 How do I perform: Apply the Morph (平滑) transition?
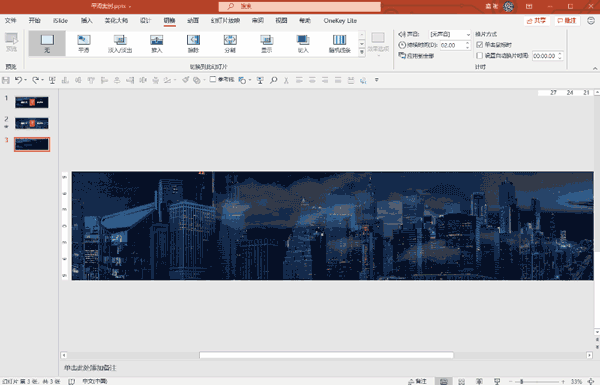pyautogui.click(x=84, y=44)
